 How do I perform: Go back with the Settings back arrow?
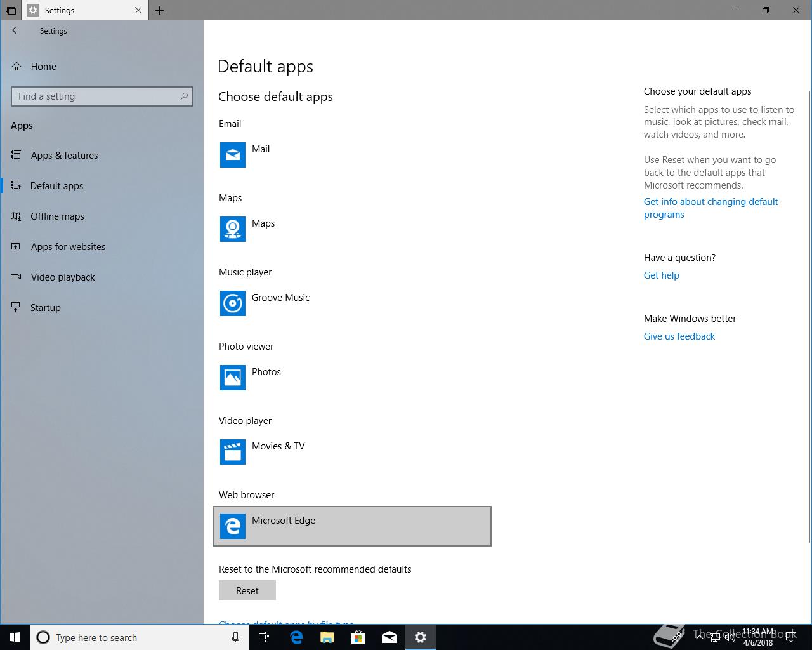click(x=16, y=30)
